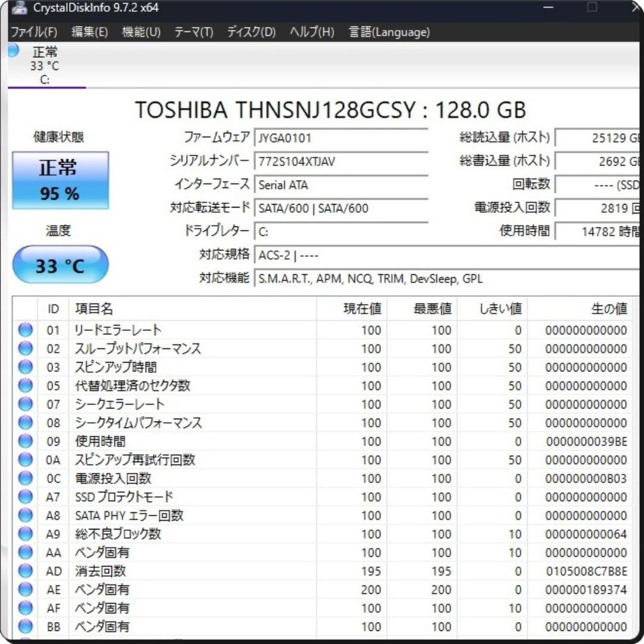Click the CrystalDiskInfo app icon in title bar
644x644 pixels.
click(x=19, y=7)
